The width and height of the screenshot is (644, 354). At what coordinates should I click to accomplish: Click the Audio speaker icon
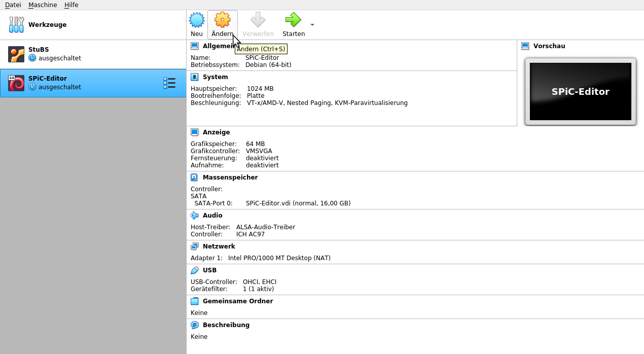[195, 216]
